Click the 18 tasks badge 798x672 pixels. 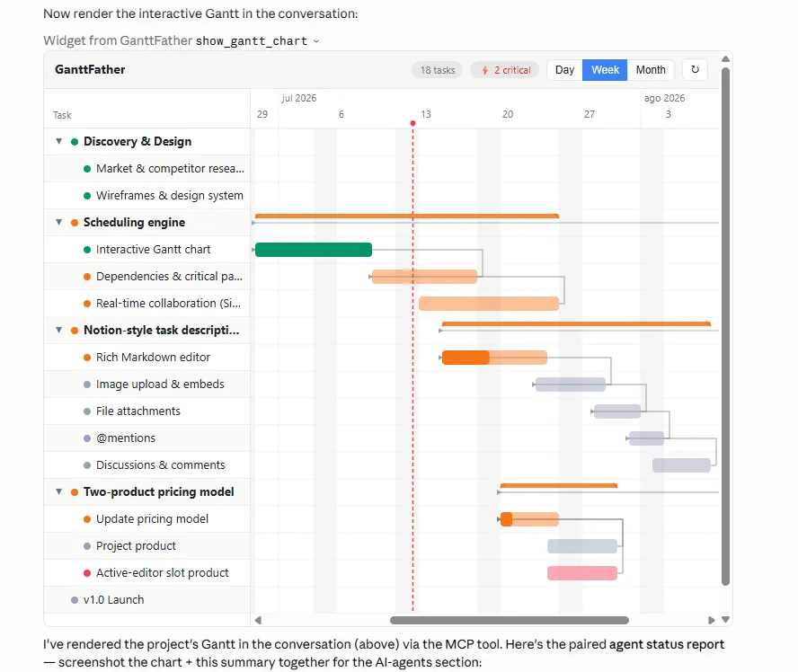[437, 70]
